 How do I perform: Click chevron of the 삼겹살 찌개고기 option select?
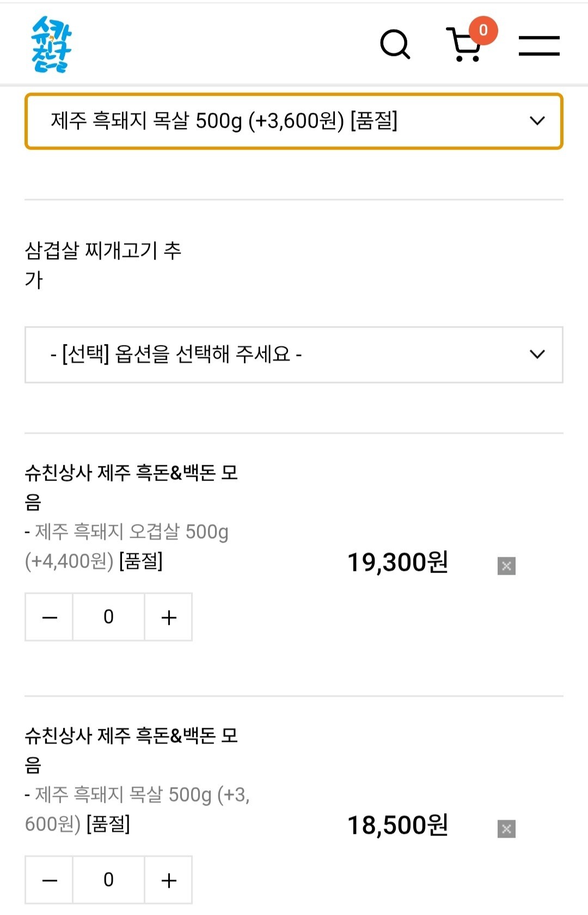537,355
